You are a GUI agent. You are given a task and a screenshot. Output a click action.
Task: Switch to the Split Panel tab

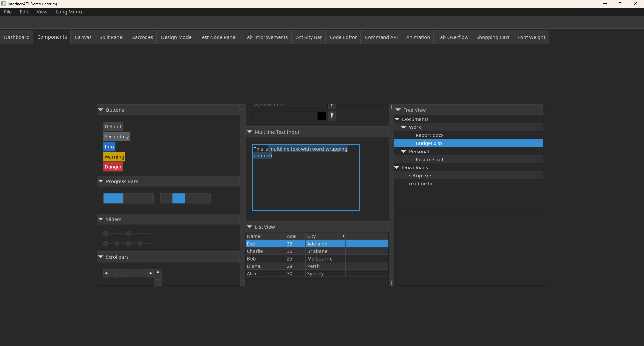click(111, 37)
